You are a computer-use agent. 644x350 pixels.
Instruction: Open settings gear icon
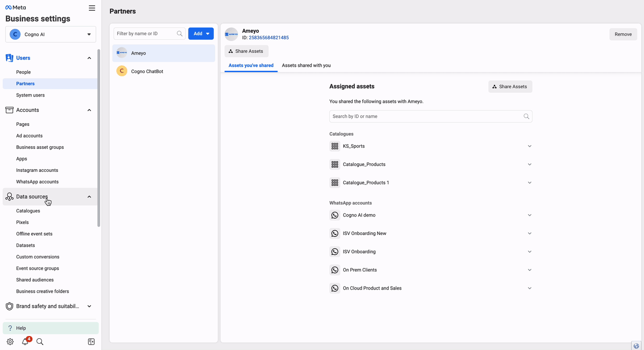click(x=10, y=342)
